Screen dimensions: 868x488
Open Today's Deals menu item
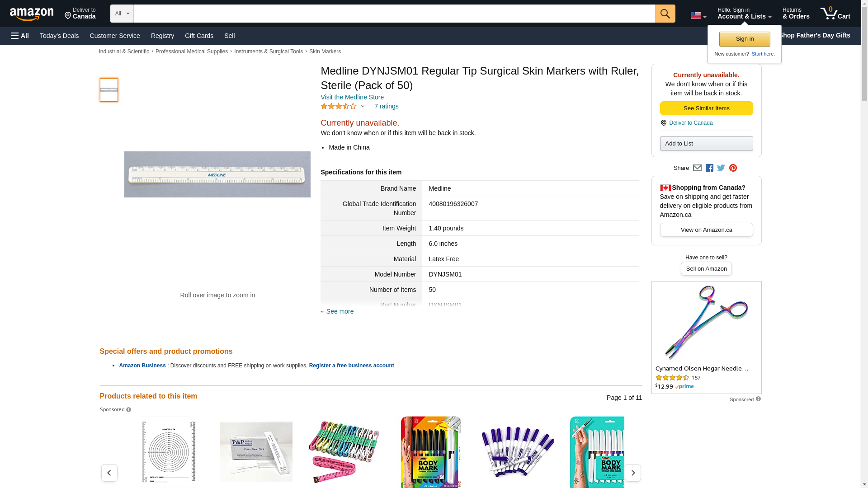[x=59, y=36]
